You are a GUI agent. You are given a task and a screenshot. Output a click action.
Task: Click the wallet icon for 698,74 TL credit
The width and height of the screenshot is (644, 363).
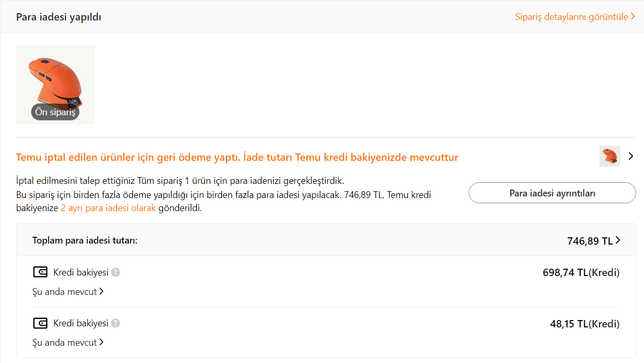[40, 272]
